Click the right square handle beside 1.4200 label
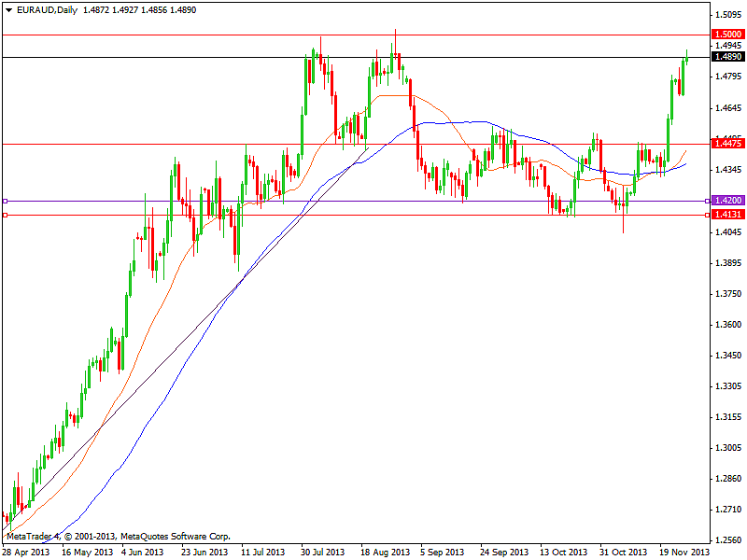Image resolution: width=747 pixels, height=560 pixels. [708, 201]
